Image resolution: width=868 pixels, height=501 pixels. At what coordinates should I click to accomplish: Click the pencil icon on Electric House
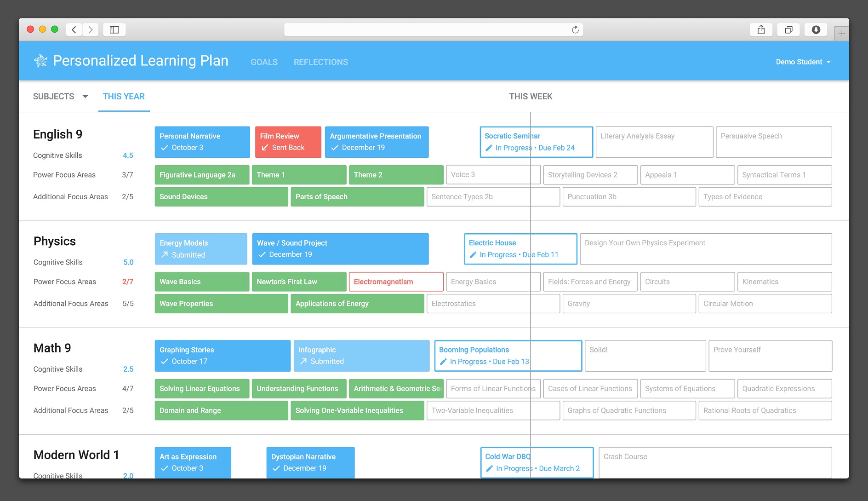473,255
